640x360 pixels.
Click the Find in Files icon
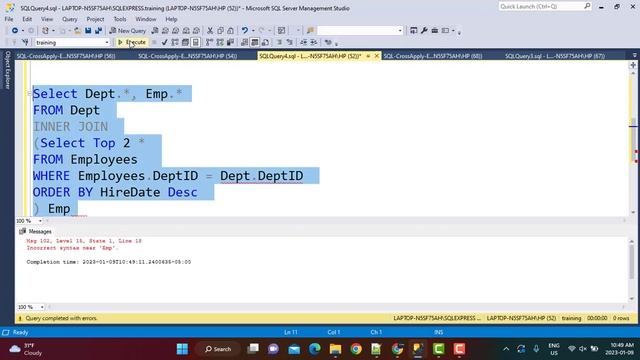[310, 31]
